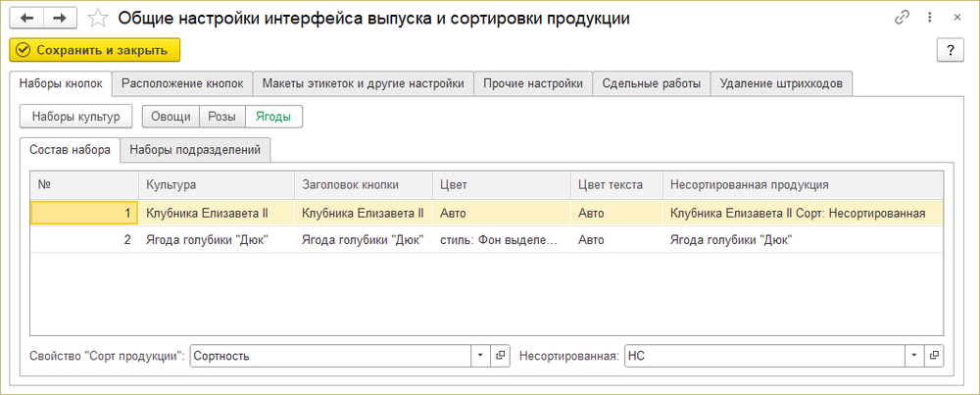Sort by the Культура column header

(217, 185)
